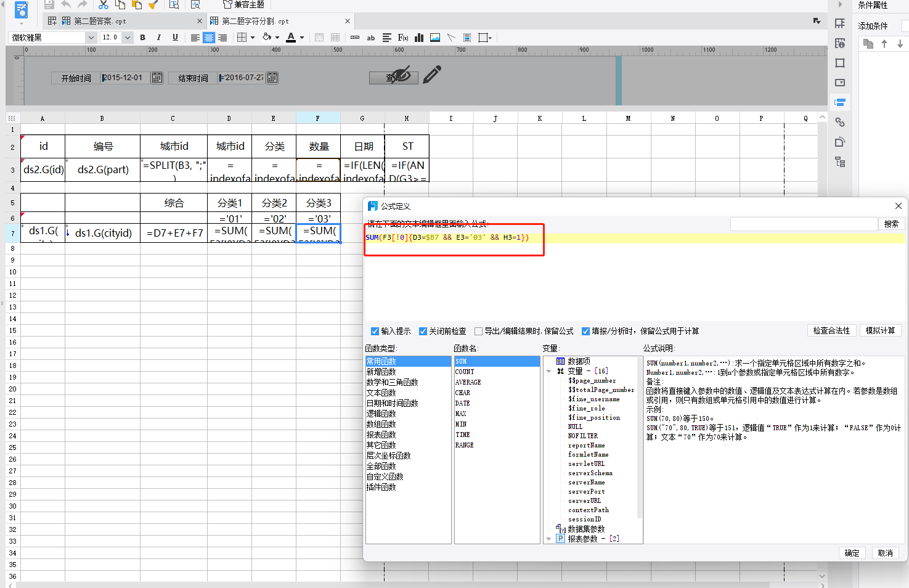
Task: Select AVERAGE in function name list
Action: (468, 382)
